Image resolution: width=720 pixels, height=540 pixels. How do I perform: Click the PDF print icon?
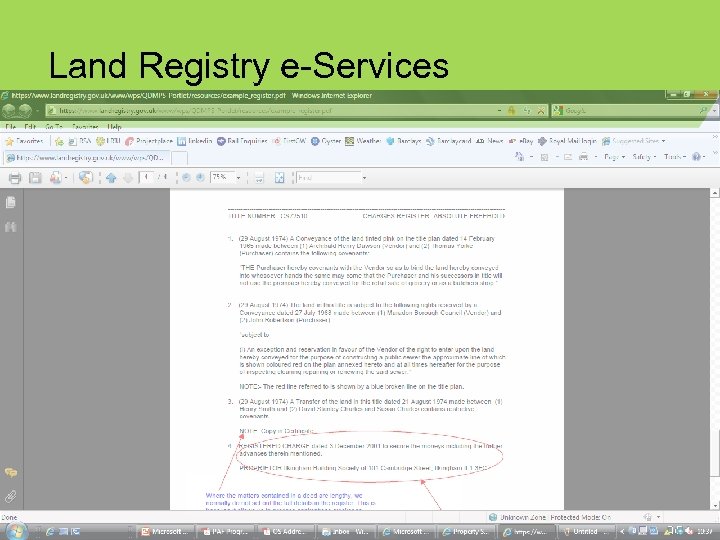pyautogui.click(x=15, y=178)
